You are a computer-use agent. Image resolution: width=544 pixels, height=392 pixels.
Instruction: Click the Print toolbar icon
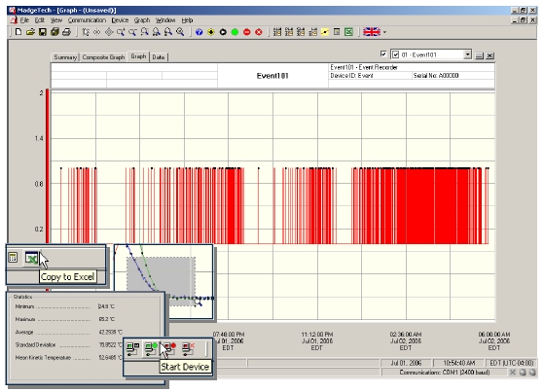point(66,32)
